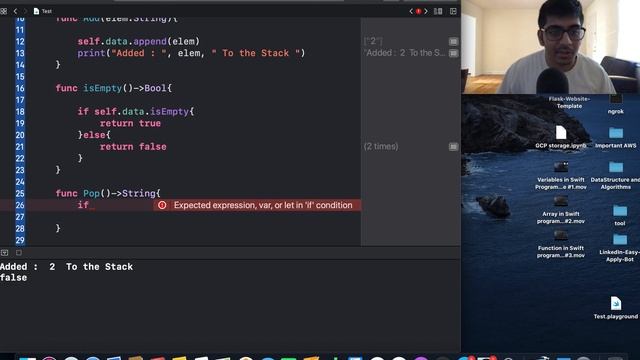
Task: Click 'if self.data.isEmpty{' line
Action: [136, 112]
